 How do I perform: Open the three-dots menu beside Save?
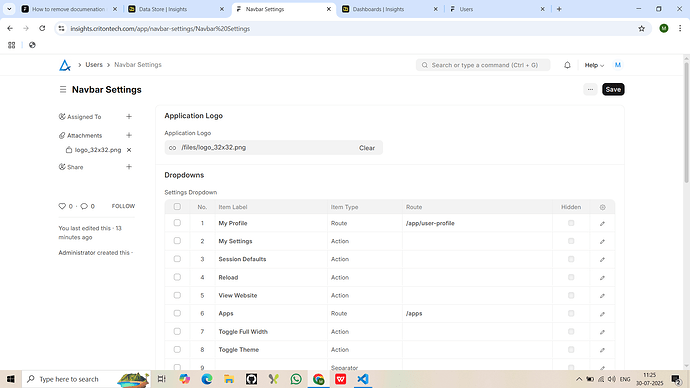pos(590,90)
